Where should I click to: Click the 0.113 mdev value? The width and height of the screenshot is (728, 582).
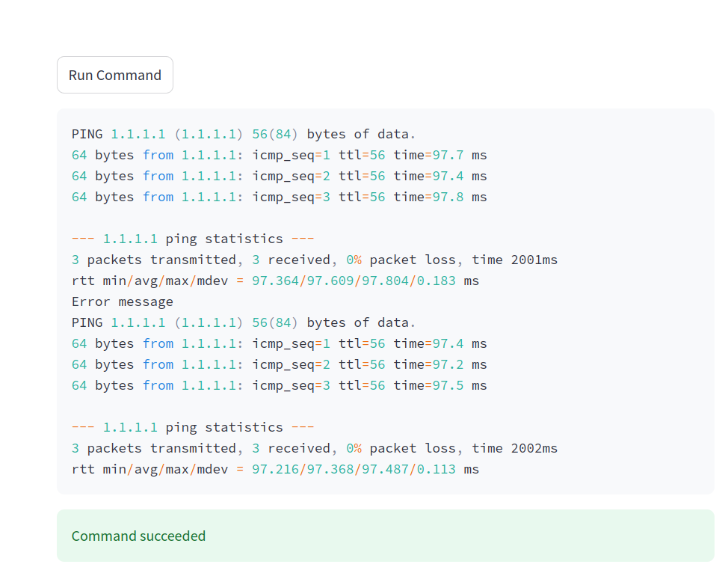pos(436,470)
